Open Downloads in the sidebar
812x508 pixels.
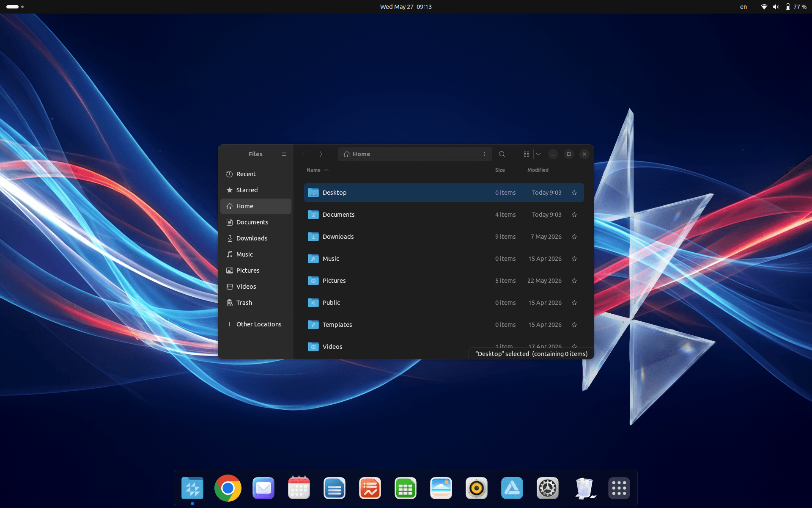pyautogui.click(x=256, y=238)
